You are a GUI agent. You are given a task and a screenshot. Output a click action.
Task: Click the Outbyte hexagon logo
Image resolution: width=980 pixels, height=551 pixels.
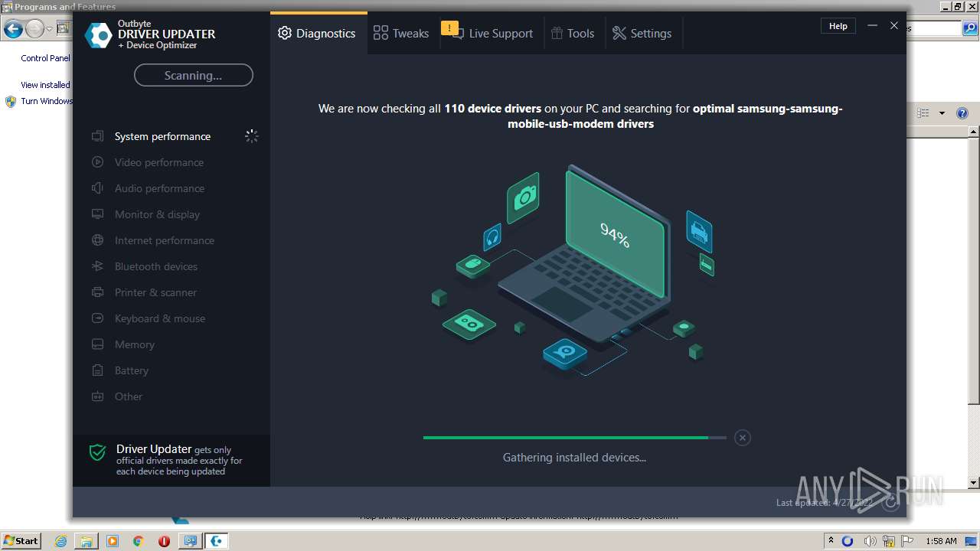point(98,35)
